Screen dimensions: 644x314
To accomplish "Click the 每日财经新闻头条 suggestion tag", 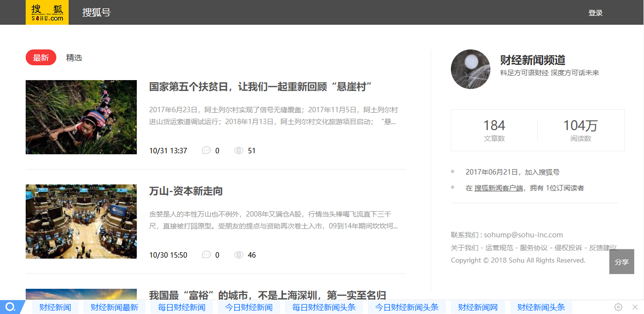I will (x=324, y=307).
